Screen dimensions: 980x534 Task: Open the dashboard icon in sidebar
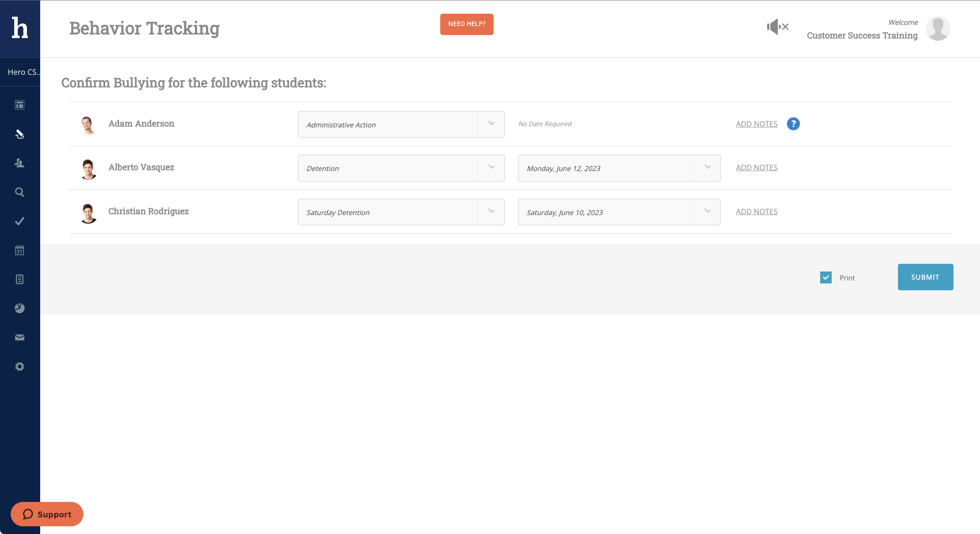click(20, 105)
